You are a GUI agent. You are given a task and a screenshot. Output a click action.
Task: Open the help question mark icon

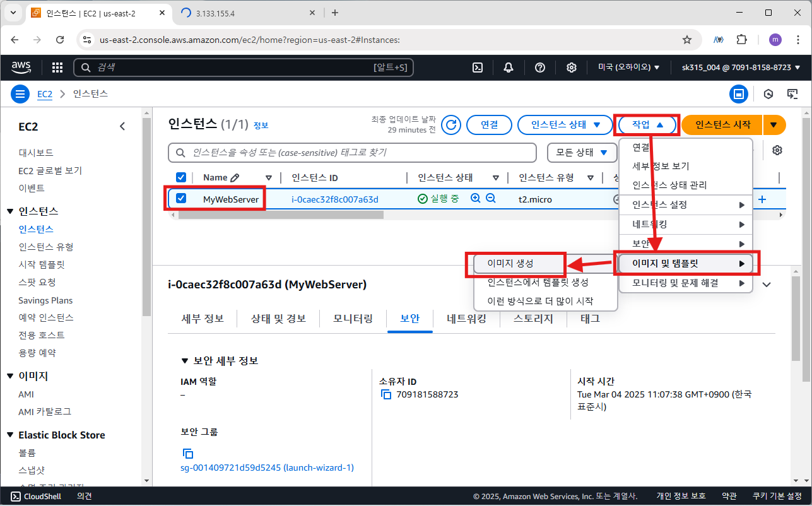[x=540, y=68]
